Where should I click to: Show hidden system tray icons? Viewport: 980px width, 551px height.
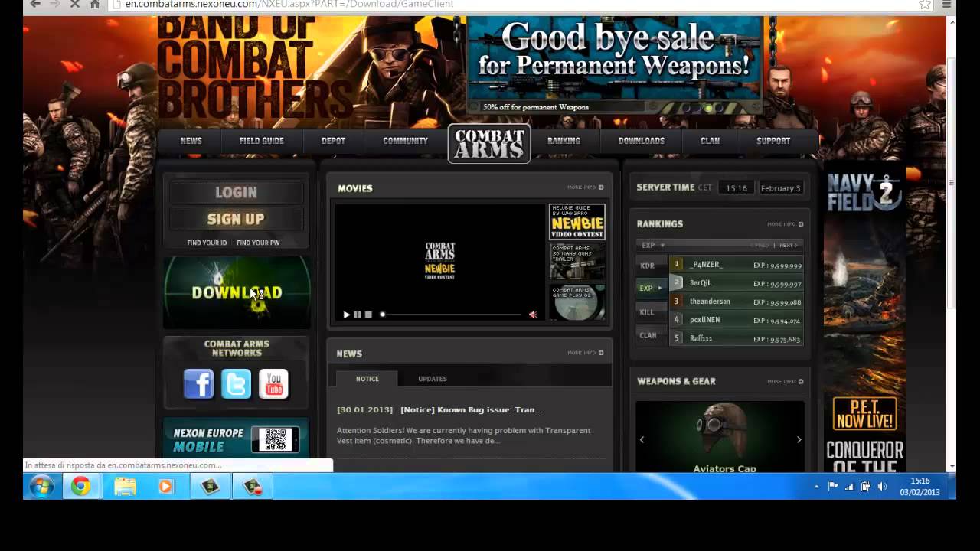pyautogui.click(x=816, y=487)
